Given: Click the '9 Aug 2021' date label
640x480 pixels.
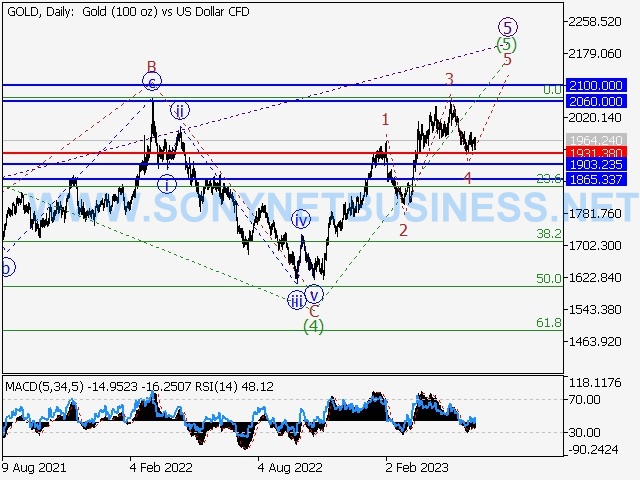Looking at the screenshot, I should coord(33,467).
